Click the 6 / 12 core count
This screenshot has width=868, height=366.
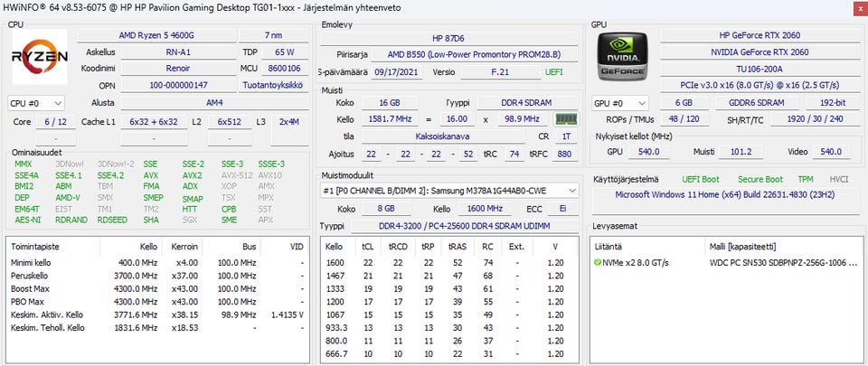pyautogui.click(x=56, y=122)
